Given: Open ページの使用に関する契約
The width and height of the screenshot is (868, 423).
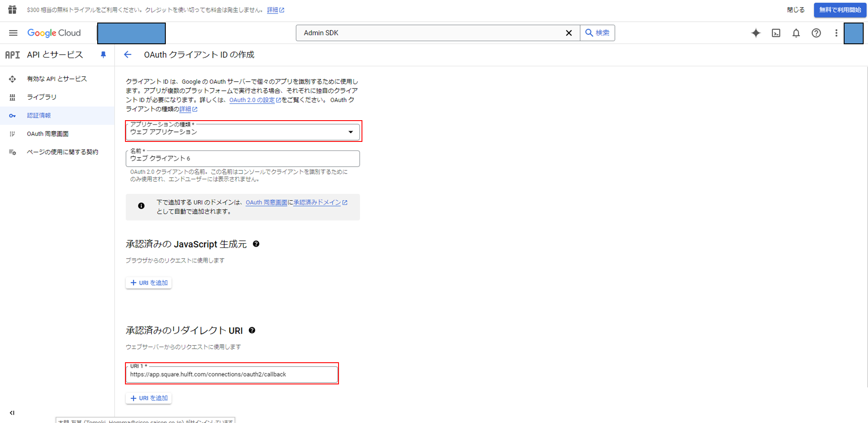Looking at the screenshot, I should (x=57, y=152).
